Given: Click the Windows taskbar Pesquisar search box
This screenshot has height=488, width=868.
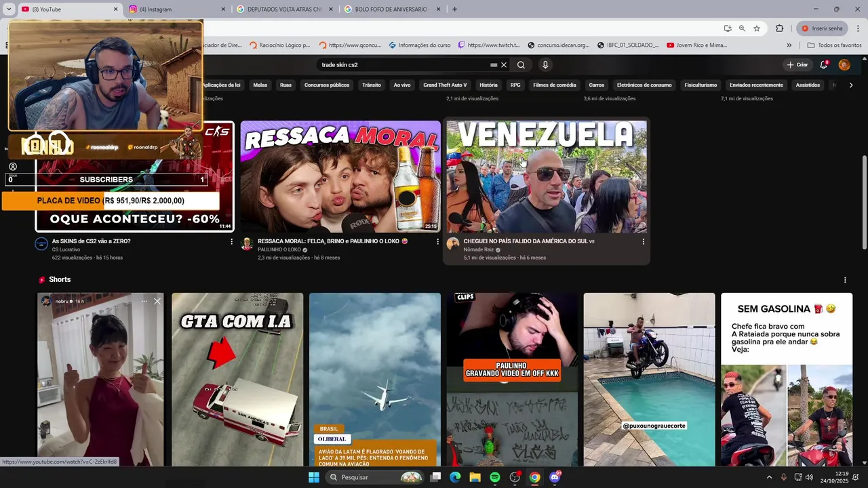Looking at the screenshot, I should coord(375,477).
